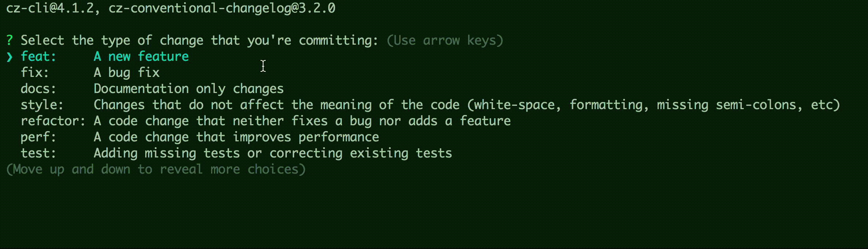
Task: Choose the fix: A bug fix option
Action: [x=90, y=73]
